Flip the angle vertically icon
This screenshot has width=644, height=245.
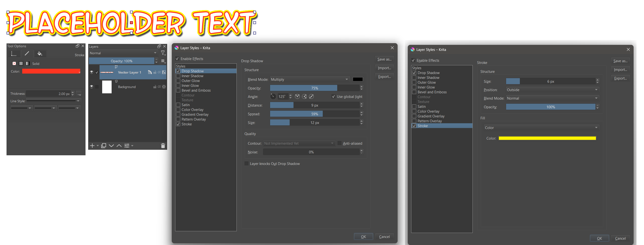coord(305,96)
